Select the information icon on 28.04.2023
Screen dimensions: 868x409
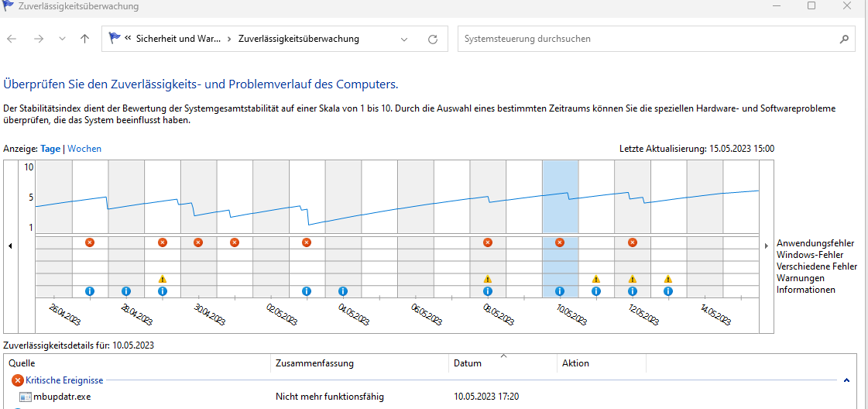(x=126, y=291)
